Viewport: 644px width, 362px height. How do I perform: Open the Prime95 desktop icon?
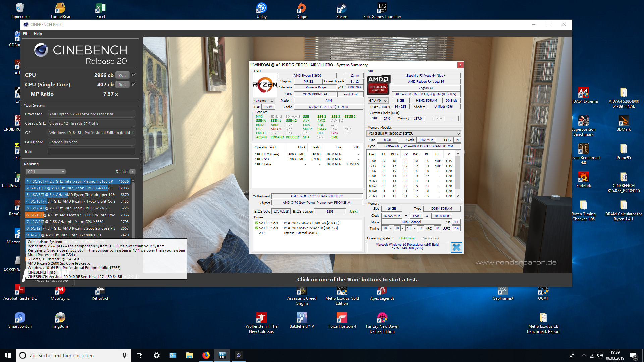click(623, 149)
